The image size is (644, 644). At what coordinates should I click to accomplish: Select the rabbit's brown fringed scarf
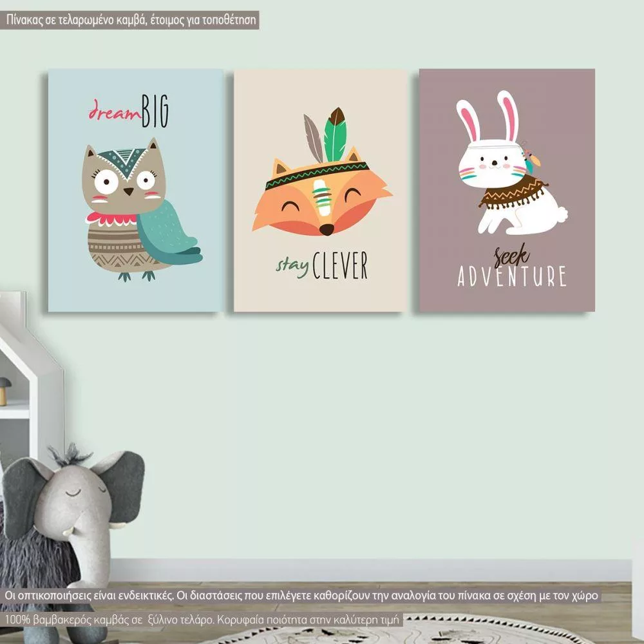[x=512, y=191]
